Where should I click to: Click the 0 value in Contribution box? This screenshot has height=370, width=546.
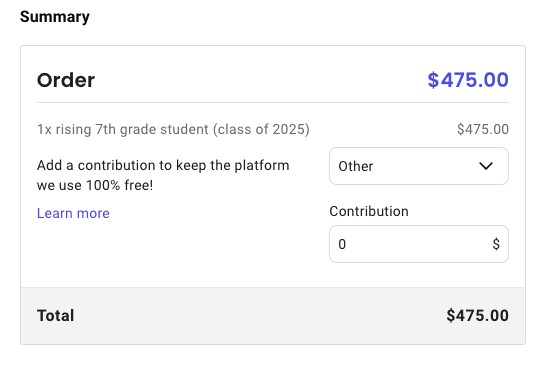[342, 244]
